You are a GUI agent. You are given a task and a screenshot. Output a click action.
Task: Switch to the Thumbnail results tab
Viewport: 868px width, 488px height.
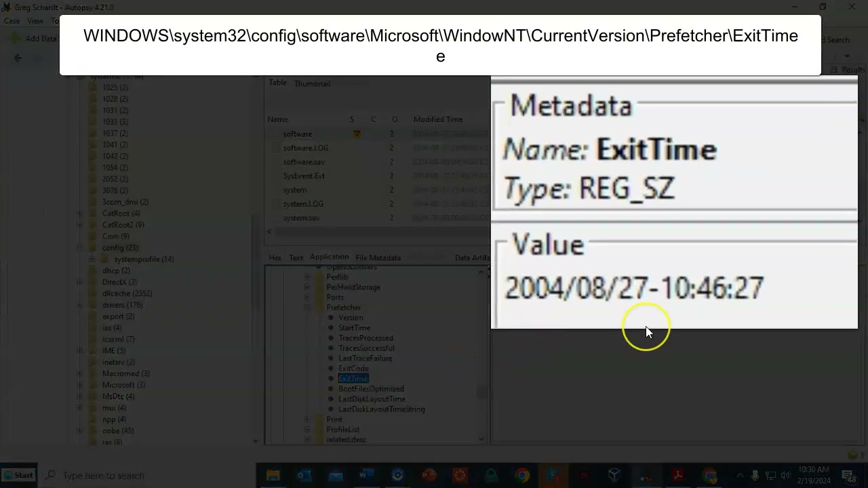click(x=312, y=83)
